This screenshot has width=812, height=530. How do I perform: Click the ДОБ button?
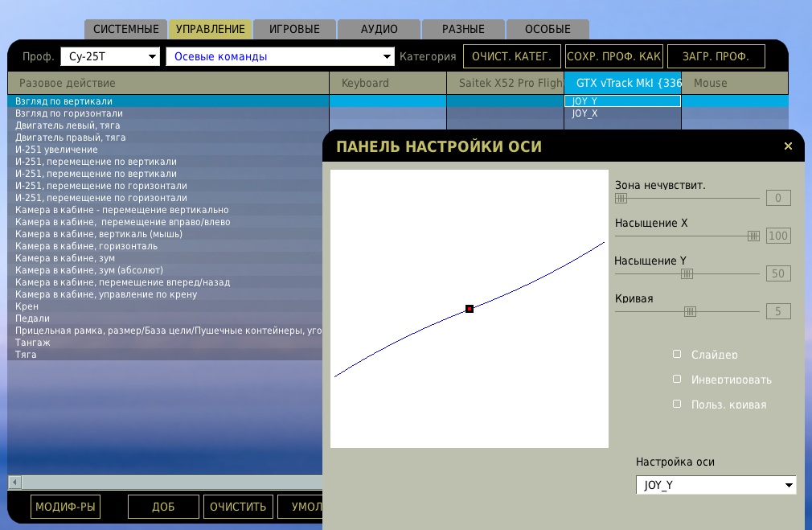[x=163, y=507]
